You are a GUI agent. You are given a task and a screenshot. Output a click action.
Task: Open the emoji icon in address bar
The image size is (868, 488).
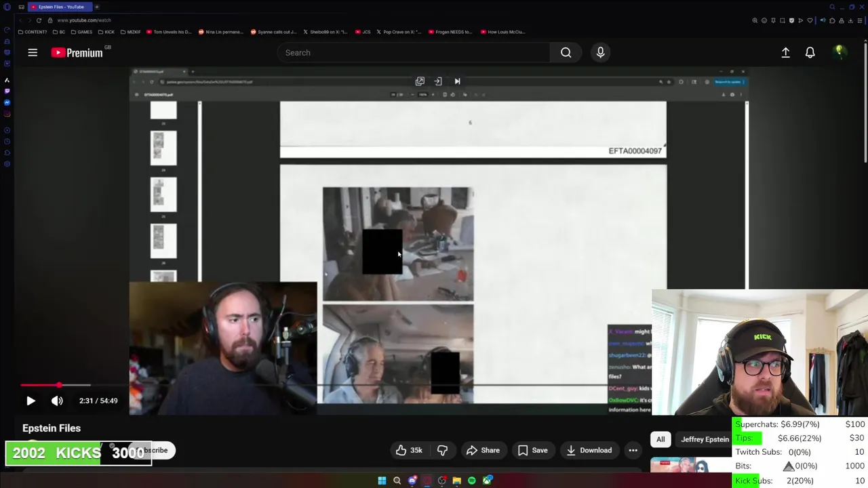click(764, 20)
